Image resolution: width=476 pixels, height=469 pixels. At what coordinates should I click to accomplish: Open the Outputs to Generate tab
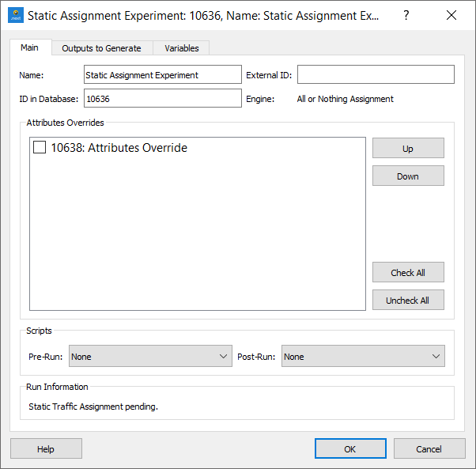point(101,48)
